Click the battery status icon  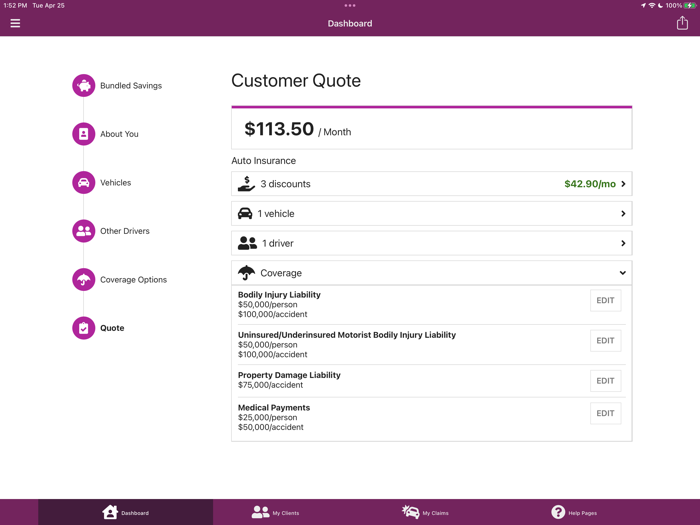(690, 5)
